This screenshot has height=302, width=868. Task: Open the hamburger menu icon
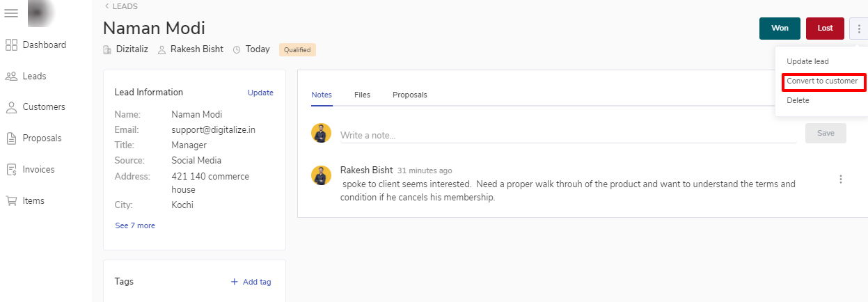coord(11,13)
